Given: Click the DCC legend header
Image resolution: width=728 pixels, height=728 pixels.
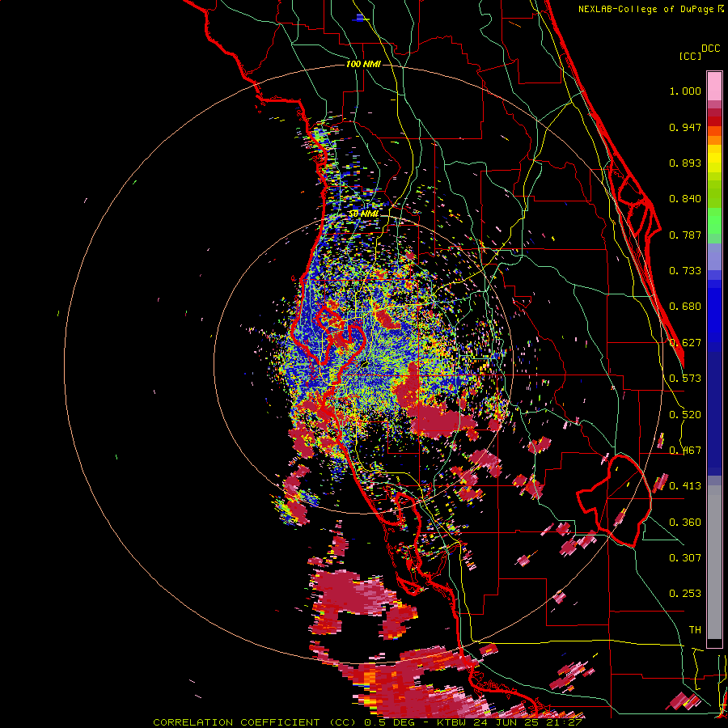Looking at the screenshot, I should pos(710,49).
